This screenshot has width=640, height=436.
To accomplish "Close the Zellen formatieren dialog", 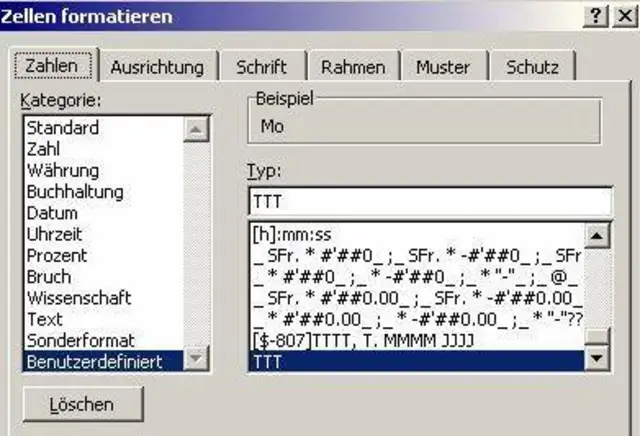I will [624, 16].
